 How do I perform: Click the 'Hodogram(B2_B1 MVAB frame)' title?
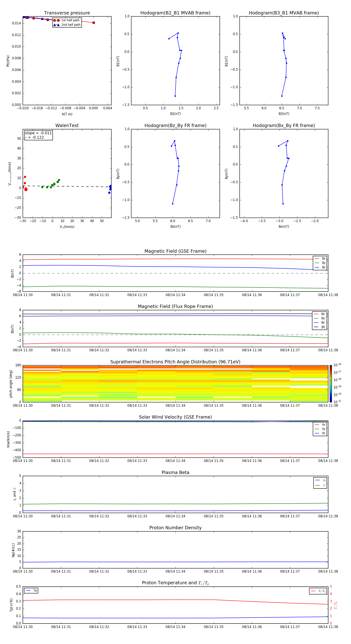pyautogui.click(x=175, y=13)
